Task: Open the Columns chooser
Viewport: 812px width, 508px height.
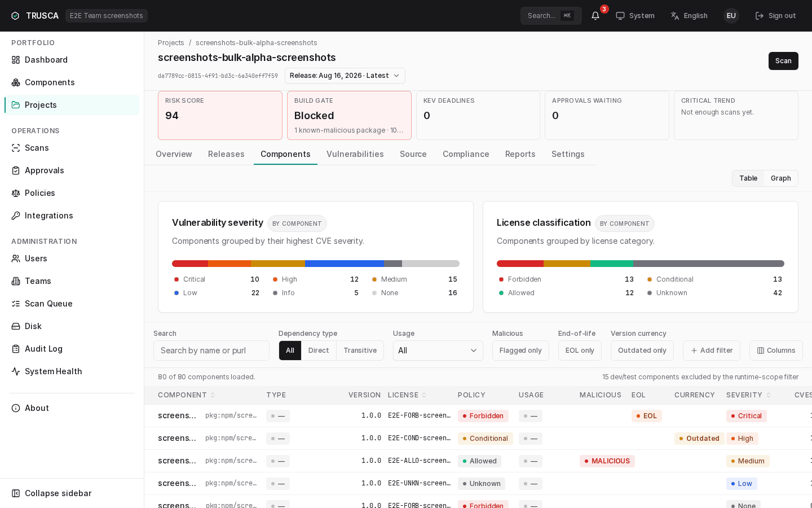Action: [x=776, y=351]
